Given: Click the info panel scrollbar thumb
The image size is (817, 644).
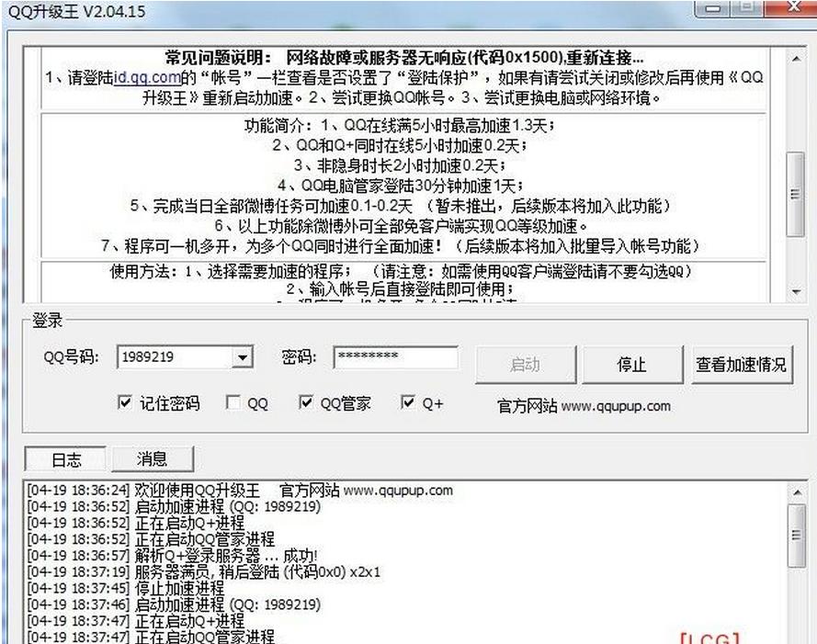Looking at the screenshot, I should (x=795, y=195).
